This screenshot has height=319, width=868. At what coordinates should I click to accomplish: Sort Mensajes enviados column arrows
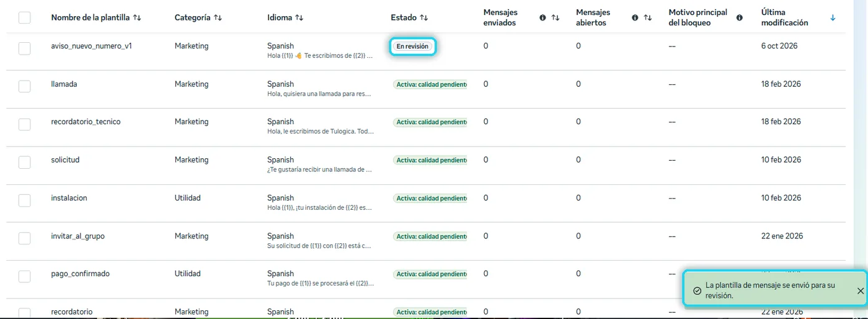556,18
